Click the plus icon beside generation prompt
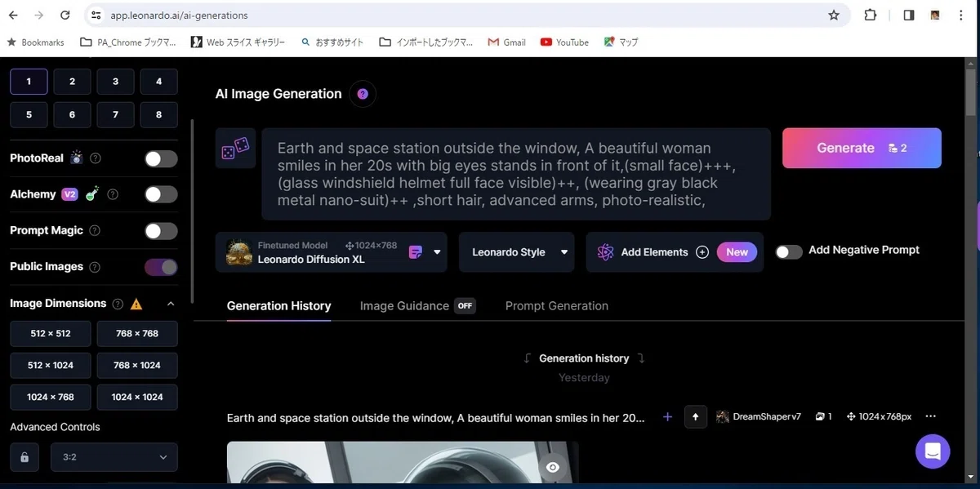Image resolution: width=980 pixels, height=489 pixels. tap(667, 416)
